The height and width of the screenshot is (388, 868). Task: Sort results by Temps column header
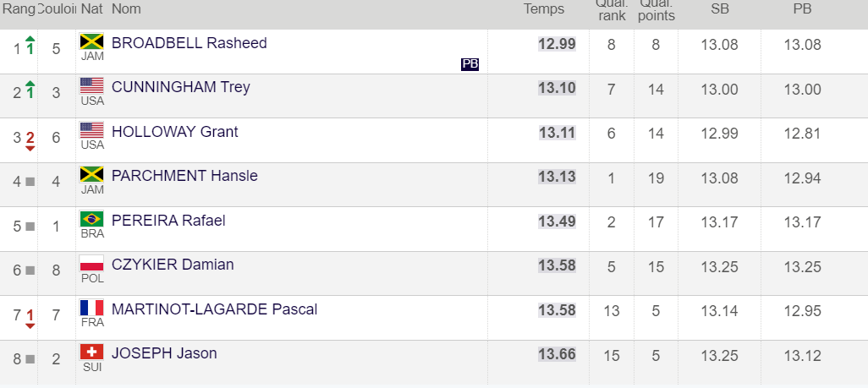(544, 9)
